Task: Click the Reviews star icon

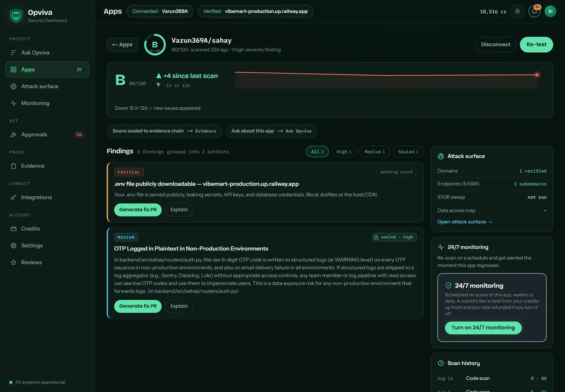Action: point(13,263)
